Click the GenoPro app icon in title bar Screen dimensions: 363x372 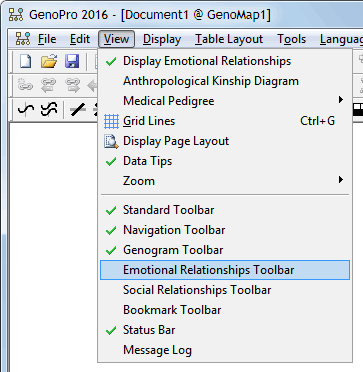[x=15, y=15]
